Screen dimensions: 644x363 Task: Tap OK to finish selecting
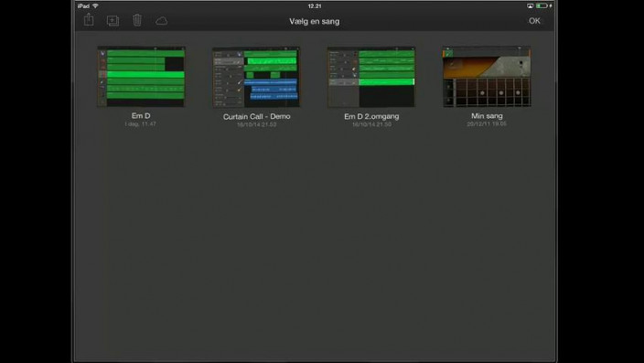coord(534,21)
